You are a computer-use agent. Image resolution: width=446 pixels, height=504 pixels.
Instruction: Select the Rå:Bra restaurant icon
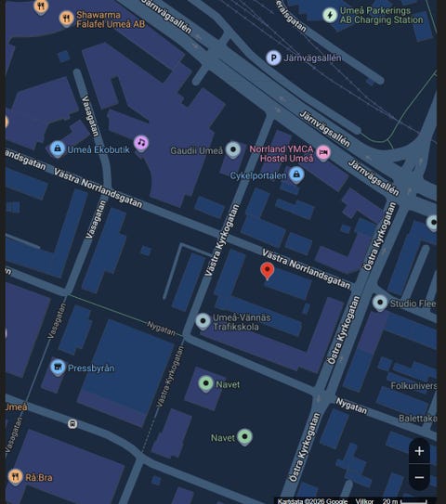point(15,477)
